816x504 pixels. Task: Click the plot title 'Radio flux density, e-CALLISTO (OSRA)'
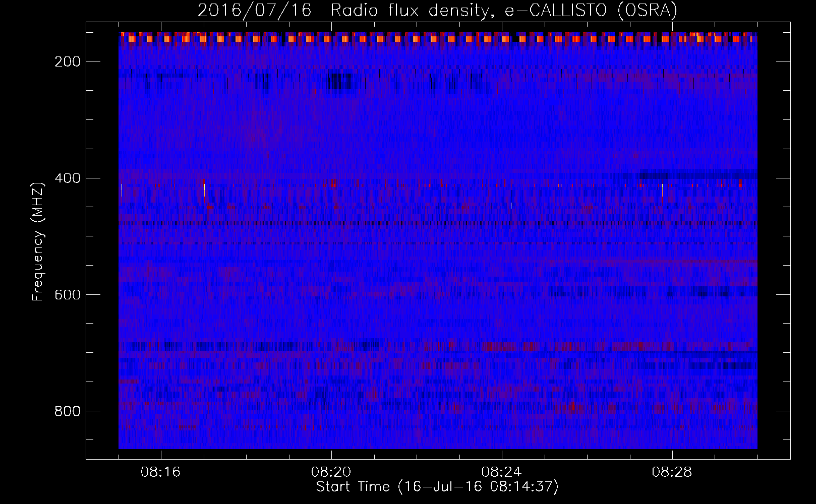point(504,11)
